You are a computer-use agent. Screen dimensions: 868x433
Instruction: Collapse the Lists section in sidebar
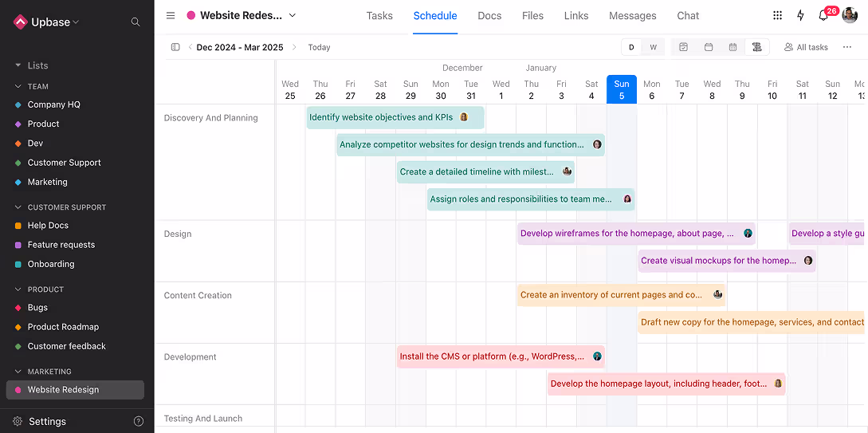coord(18,65)
